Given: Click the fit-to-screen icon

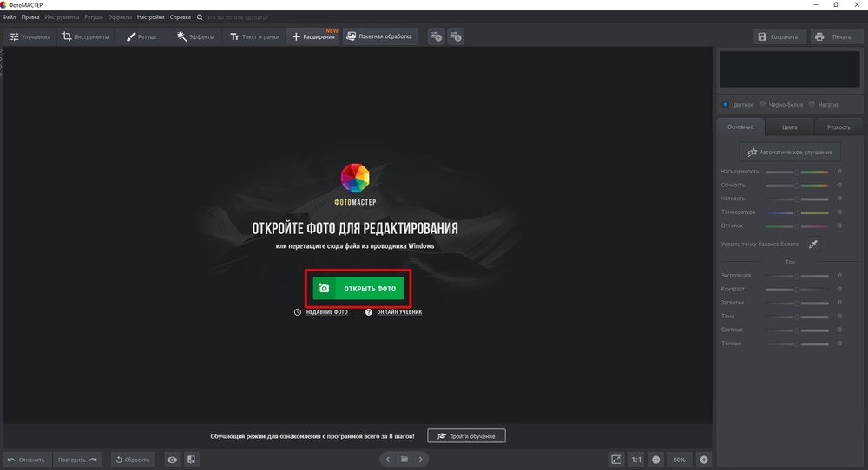Looking at the screenshot, I should tap(615, 460).
